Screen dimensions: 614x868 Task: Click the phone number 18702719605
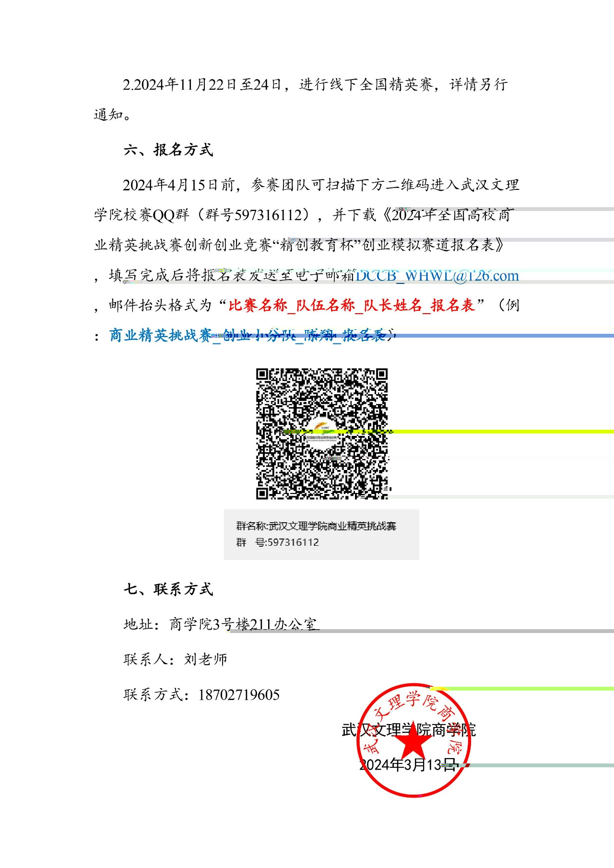(x=239, y=695)
